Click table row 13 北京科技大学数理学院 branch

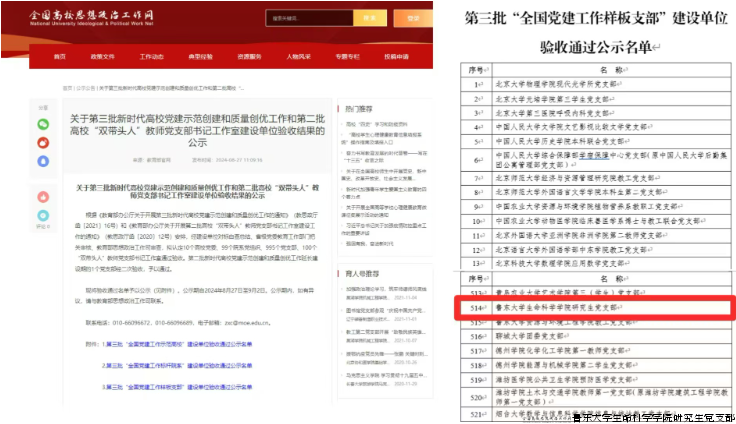tap(596, 263)
